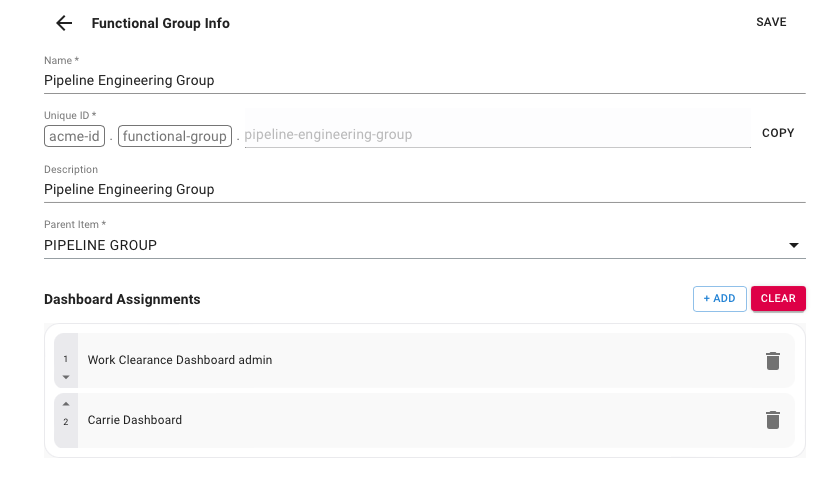
Task: Focus the Name text field
Action: 424,80
